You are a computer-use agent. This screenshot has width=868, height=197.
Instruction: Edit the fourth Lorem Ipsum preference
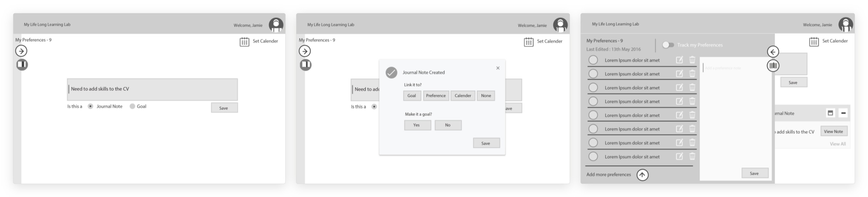[680, 101]
